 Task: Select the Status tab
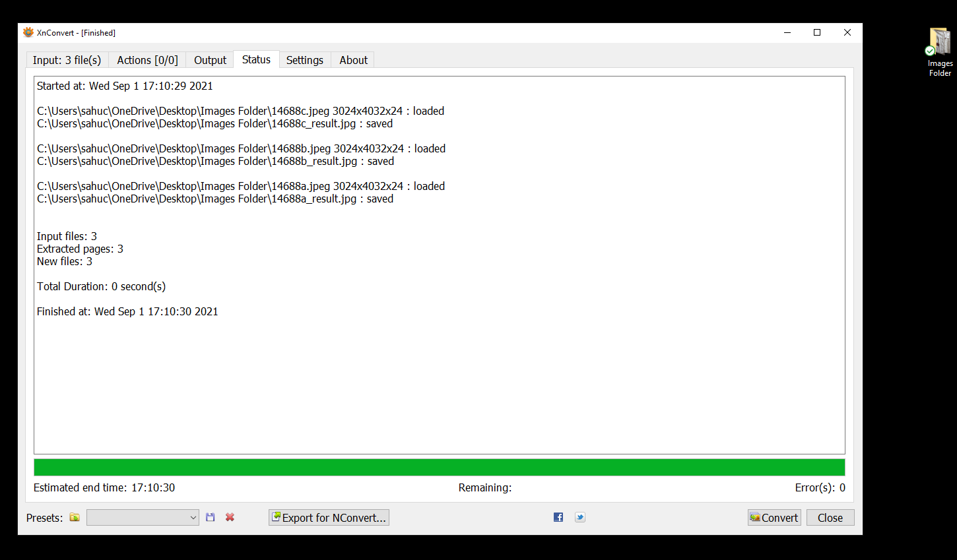(256, 59)
